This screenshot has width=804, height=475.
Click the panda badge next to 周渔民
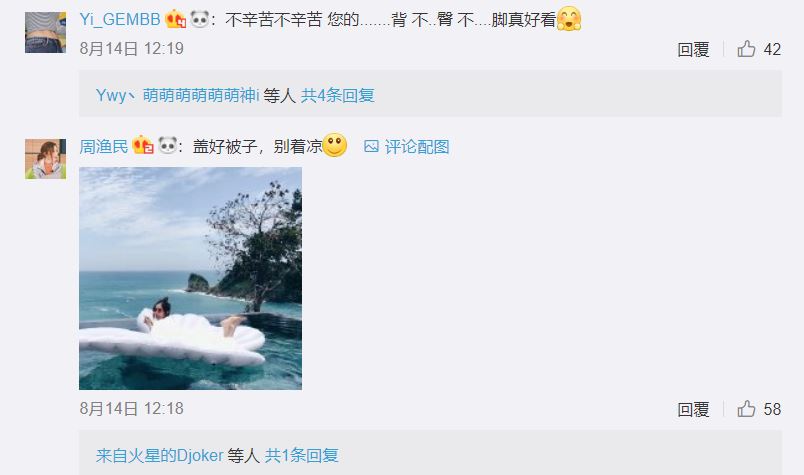(x=168, y=146)
